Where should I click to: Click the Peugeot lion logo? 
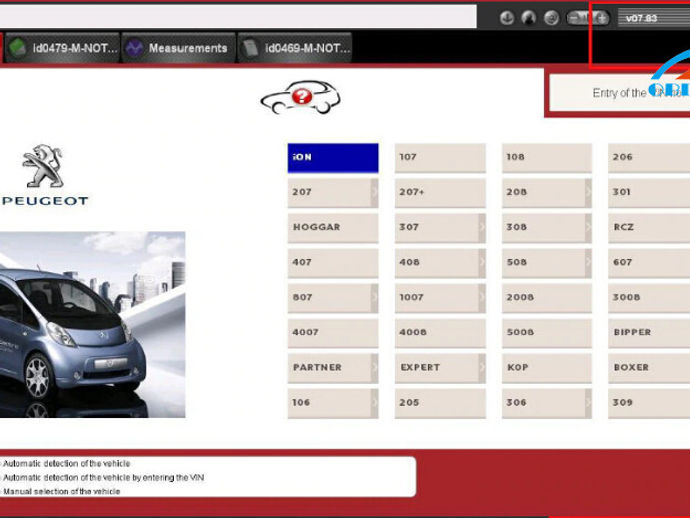(43, 165)
